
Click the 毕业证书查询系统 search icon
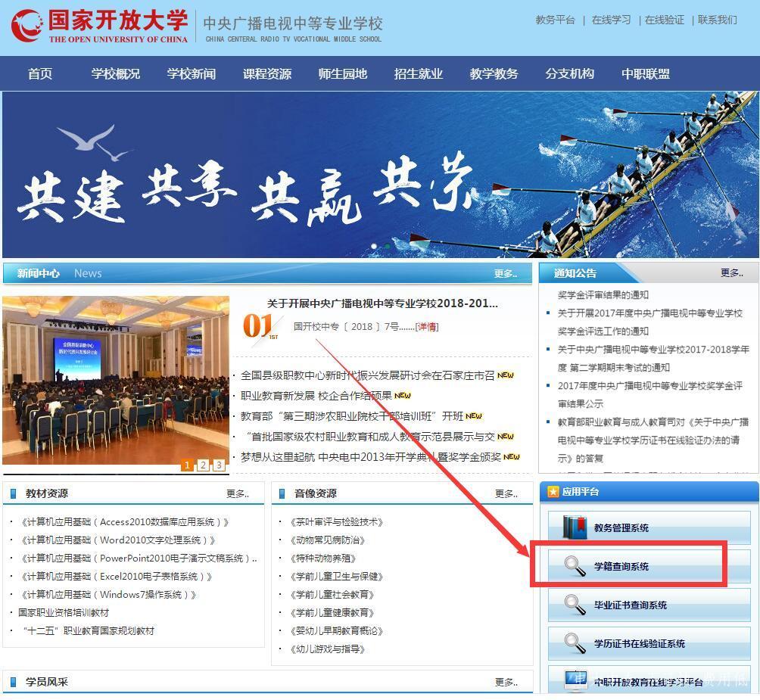click(x=574, y=603)
